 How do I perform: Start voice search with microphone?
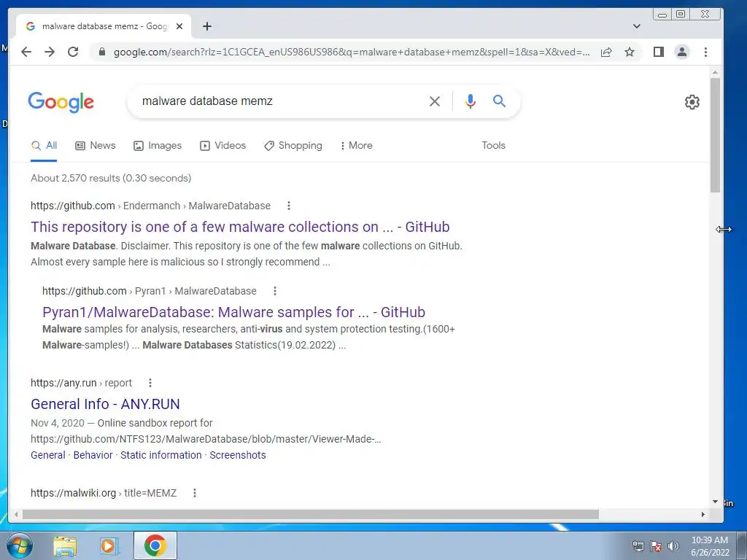[471, 101]
